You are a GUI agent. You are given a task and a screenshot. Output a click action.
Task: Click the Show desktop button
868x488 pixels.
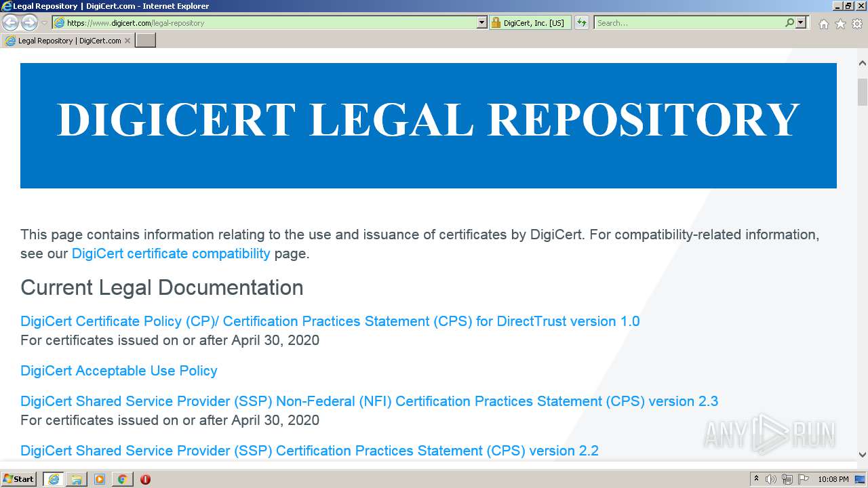[861, 479]
